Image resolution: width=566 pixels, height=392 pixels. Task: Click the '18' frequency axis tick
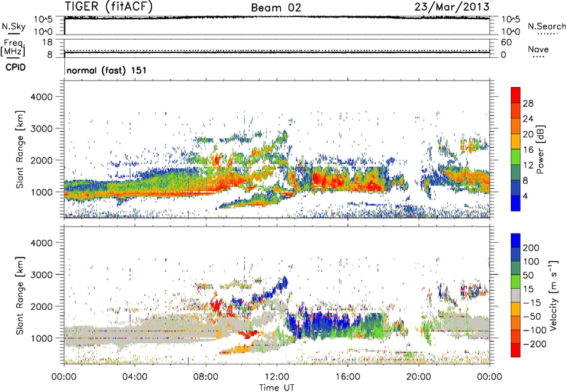(47, 42)
